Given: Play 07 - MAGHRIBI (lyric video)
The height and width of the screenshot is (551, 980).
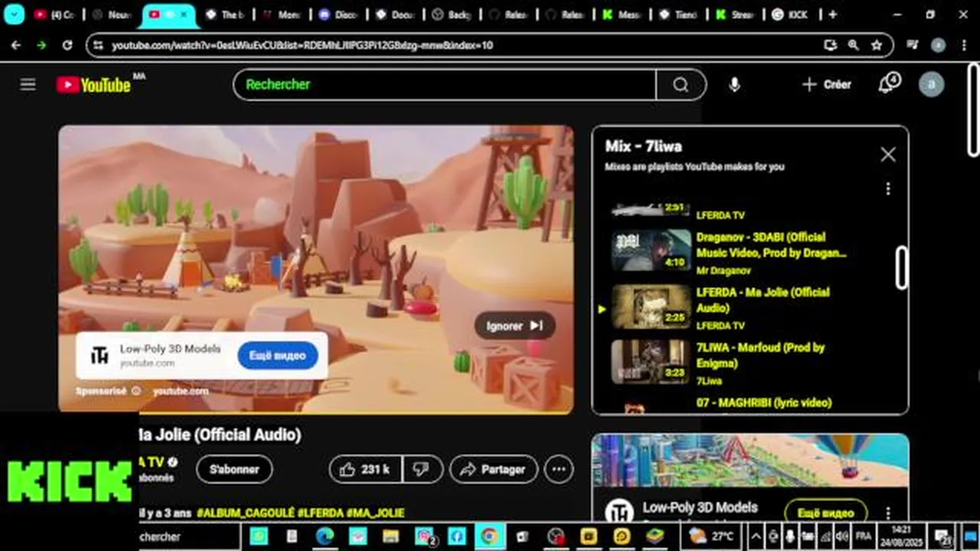Looking at the screenshot, I should (764, 403).
